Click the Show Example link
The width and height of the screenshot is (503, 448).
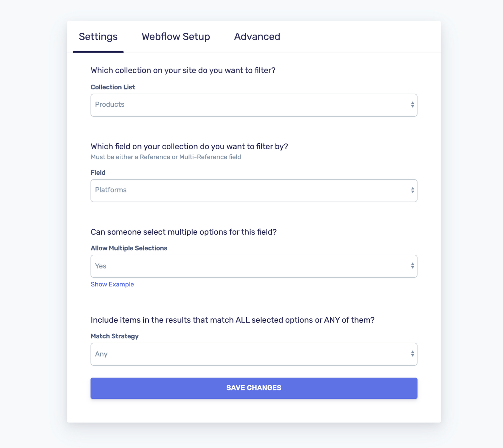[112, 284]
